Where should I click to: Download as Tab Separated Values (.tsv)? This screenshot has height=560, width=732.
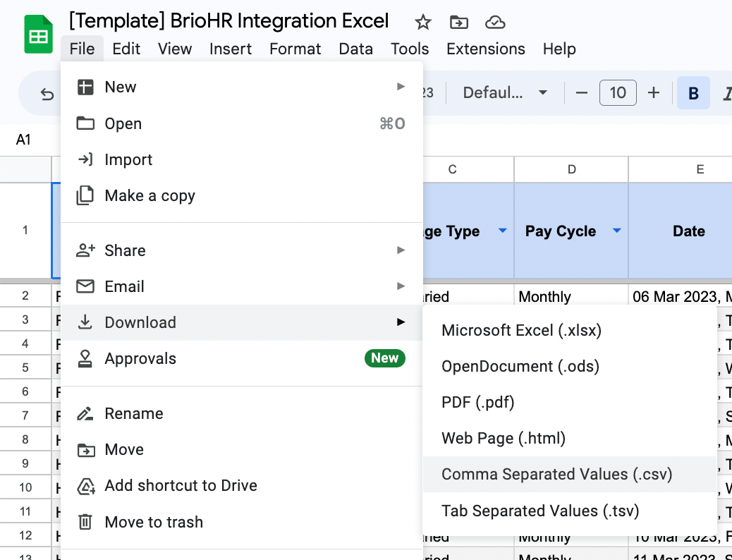[569, 511]
